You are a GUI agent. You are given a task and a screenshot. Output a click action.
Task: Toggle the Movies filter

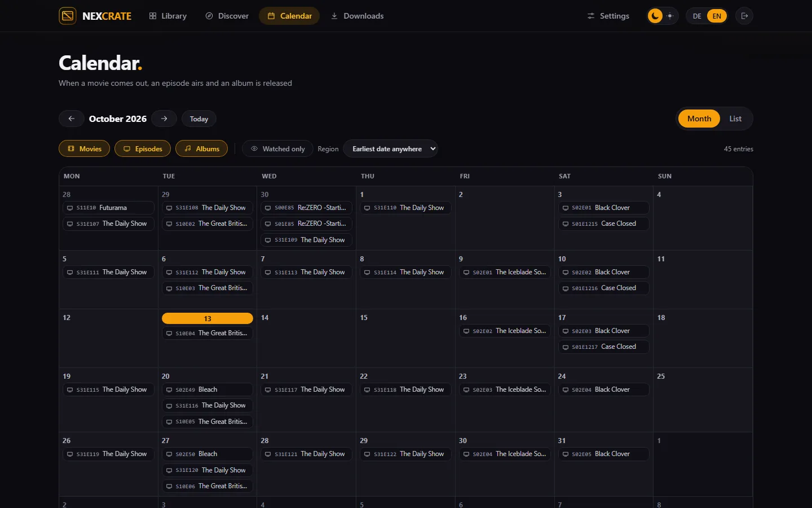tap(85, 148)
